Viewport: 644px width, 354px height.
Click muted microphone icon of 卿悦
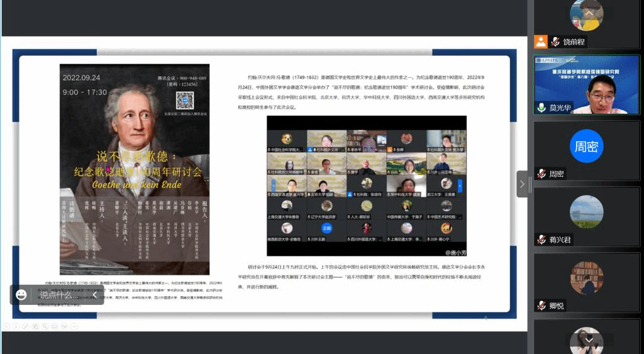(x=541, y=306)
